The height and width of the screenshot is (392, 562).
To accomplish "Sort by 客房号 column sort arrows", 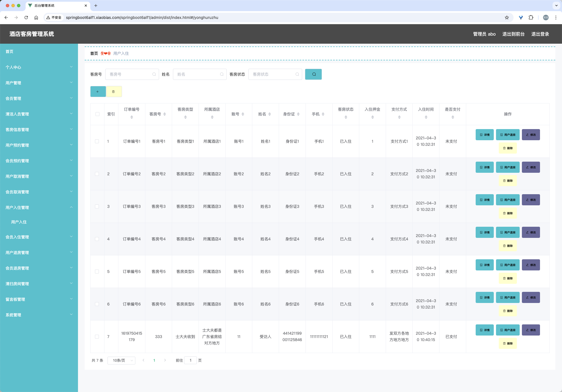I will pyautogui.click(x=165, y=114).
